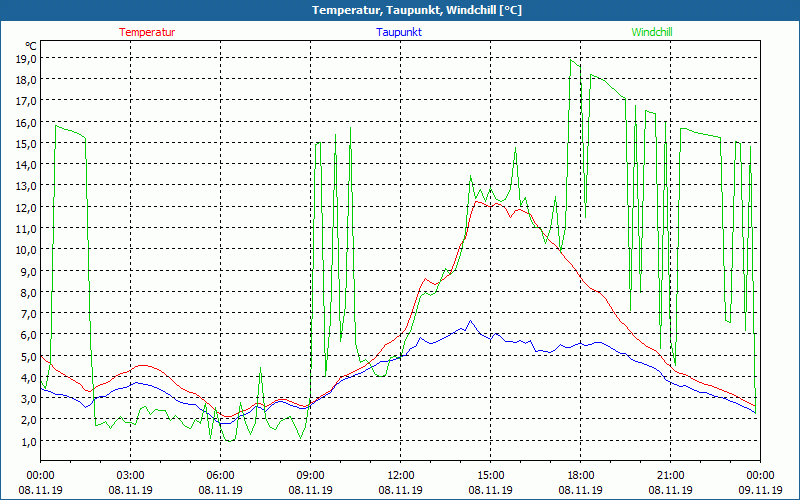Select the 16,0 y-axis value

click(26, 122)
